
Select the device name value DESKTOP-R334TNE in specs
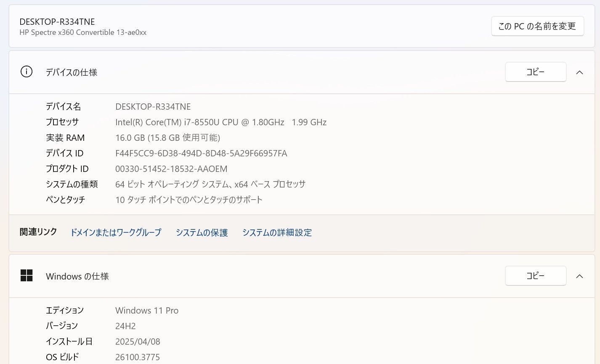point(153,107)
